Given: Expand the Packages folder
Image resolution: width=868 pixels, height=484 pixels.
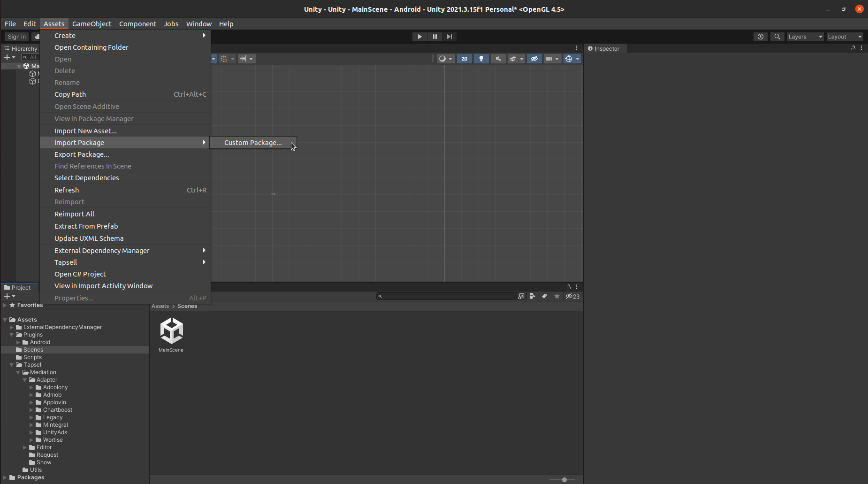Looking at the screenshot, I should tap(5, 477).
